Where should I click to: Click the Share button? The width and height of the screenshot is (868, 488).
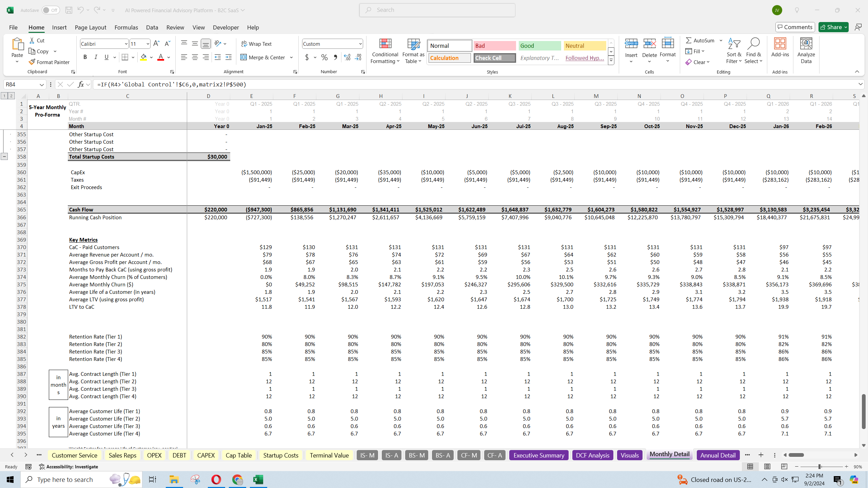click(x=833, y=27)
